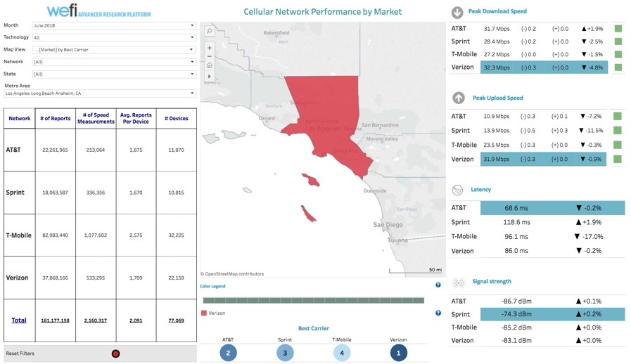
Task: Reset map view with home icon
Action: tap(209, 65)
